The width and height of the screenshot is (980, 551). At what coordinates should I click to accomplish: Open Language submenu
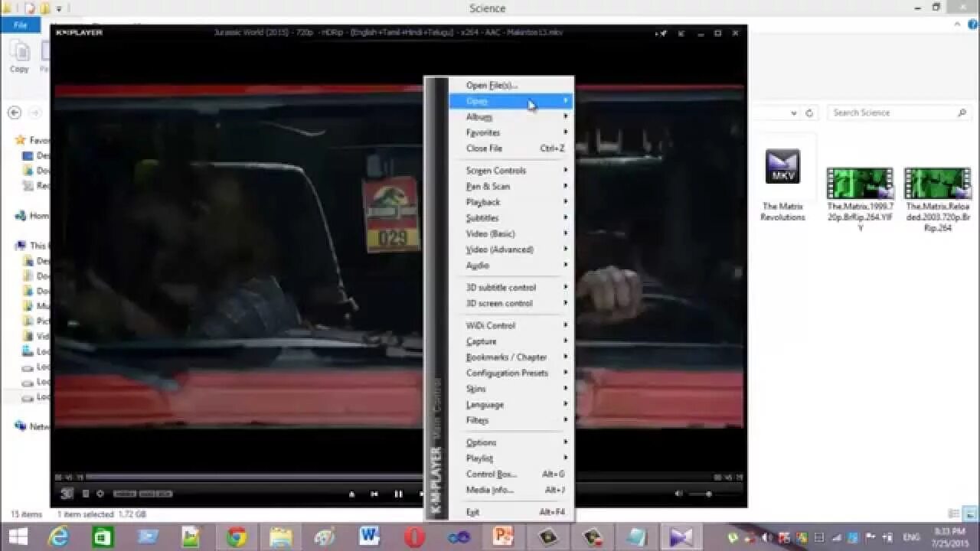511,405
